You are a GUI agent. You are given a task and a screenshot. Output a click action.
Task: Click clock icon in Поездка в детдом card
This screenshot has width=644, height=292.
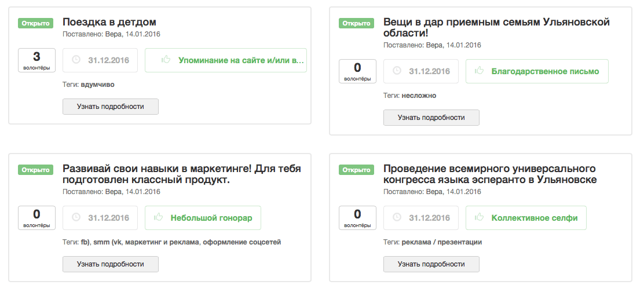coord(75,60)
